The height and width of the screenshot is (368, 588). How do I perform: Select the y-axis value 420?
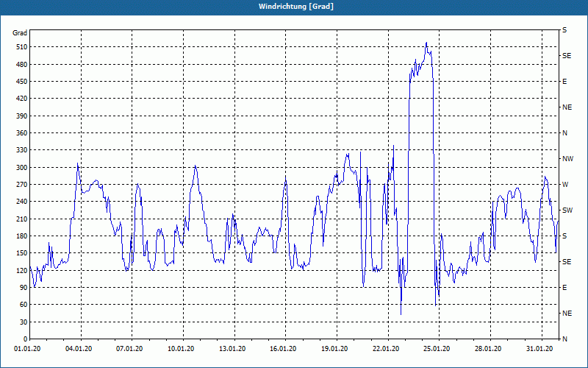click(x=22, y=99)
